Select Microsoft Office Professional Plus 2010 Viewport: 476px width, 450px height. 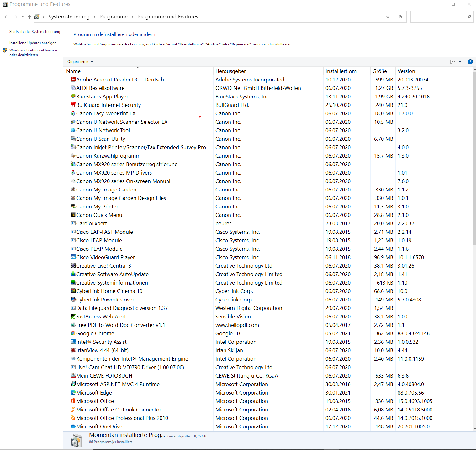coord(249,418)
